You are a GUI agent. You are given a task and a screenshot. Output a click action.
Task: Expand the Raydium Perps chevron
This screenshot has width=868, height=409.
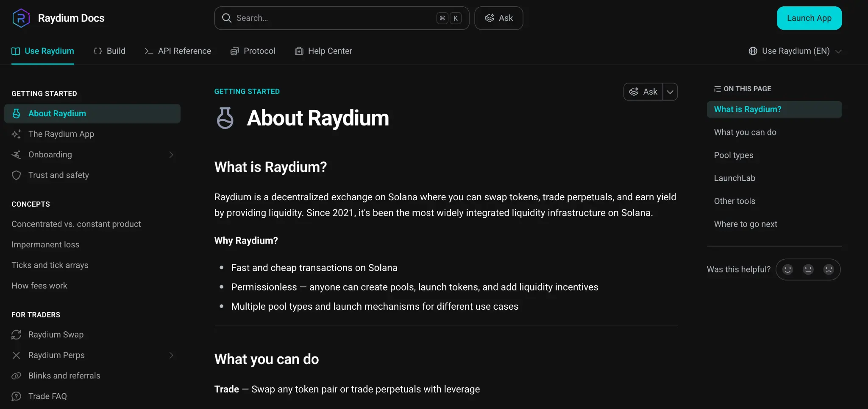[x=171, y=355]
